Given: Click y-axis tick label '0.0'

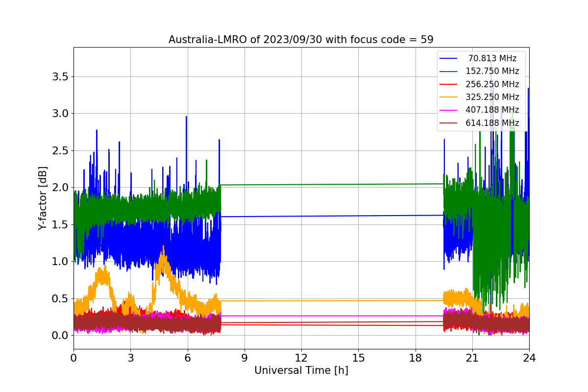Looking at the screenshot, I should point(60,336).
